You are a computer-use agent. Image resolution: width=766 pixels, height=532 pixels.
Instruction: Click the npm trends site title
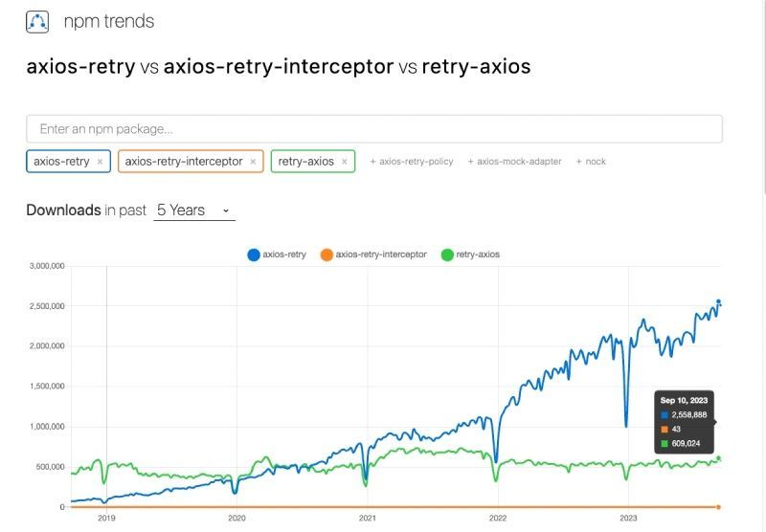109,21
